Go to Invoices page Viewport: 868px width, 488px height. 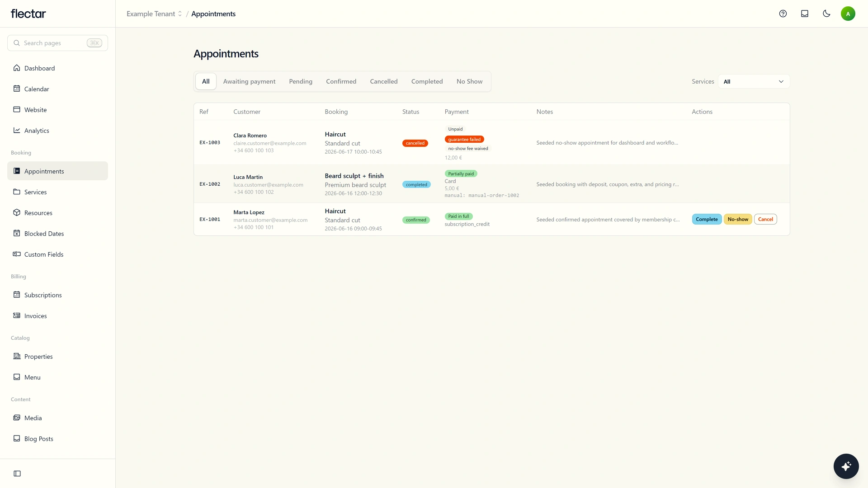pos(57,316)
